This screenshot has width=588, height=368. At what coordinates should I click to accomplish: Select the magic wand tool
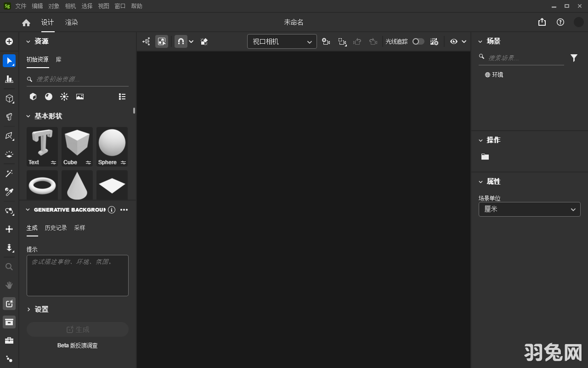click(9, 173)
